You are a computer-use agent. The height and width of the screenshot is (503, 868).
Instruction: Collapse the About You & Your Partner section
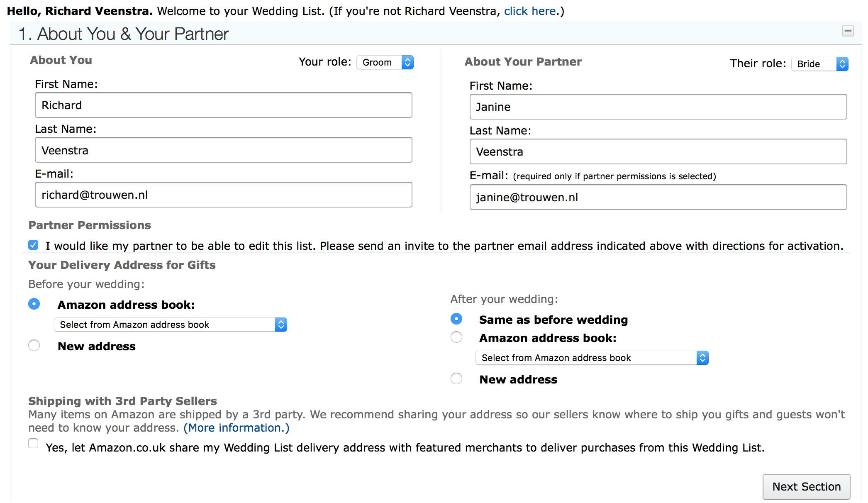[x=848, y=31]
